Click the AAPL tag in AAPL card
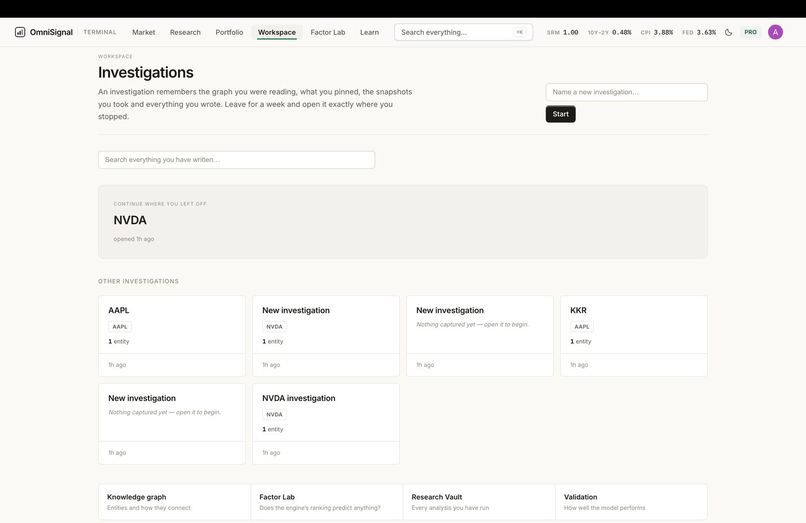The image size is (806, 523). point(120,327)
